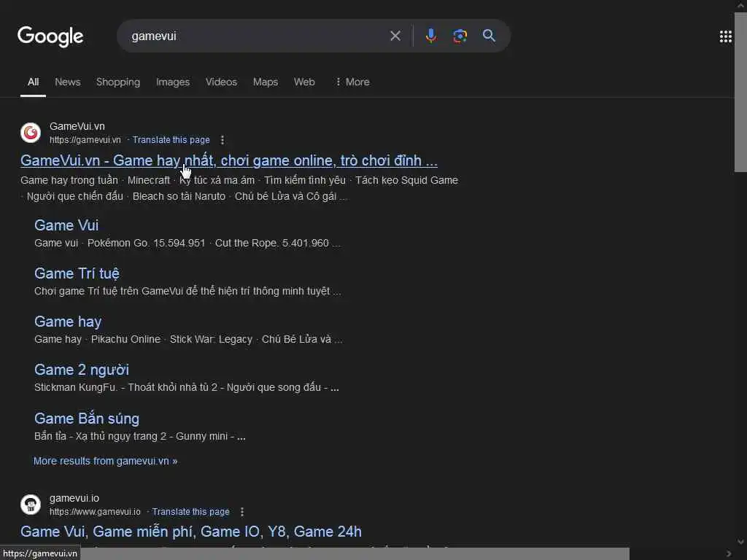
Task: Open the Game hay sitelink
Action: click(68, 322)
